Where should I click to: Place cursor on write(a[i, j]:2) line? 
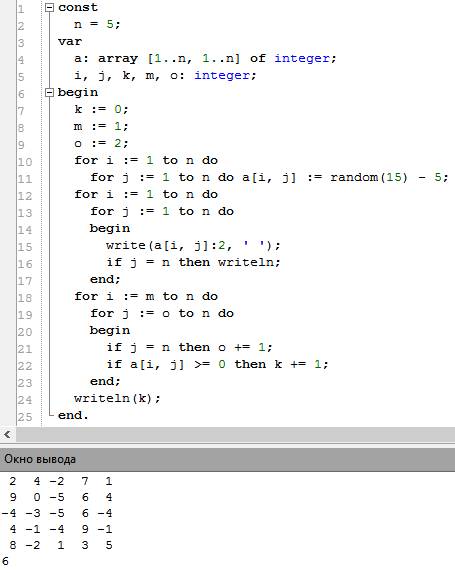193,245
